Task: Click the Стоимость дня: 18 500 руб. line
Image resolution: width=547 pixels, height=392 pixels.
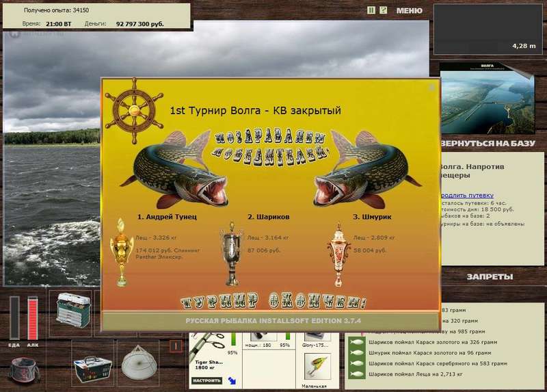Action: point(477,209)
